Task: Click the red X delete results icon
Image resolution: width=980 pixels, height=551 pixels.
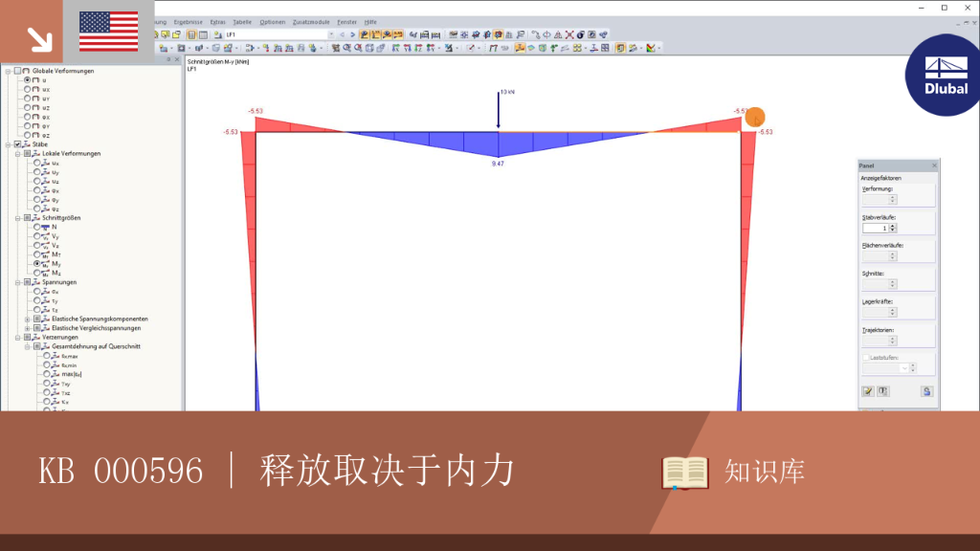Action: 569,35
